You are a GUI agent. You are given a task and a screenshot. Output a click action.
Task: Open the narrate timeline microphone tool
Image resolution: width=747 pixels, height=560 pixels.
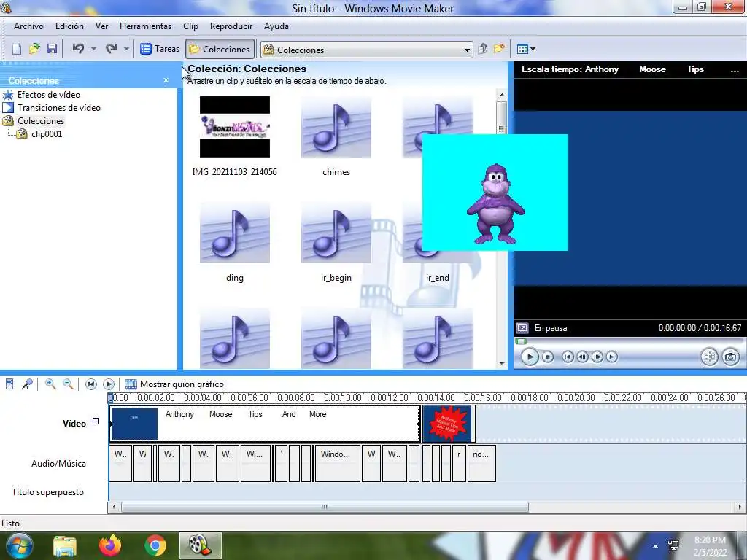tap(27, 384)
